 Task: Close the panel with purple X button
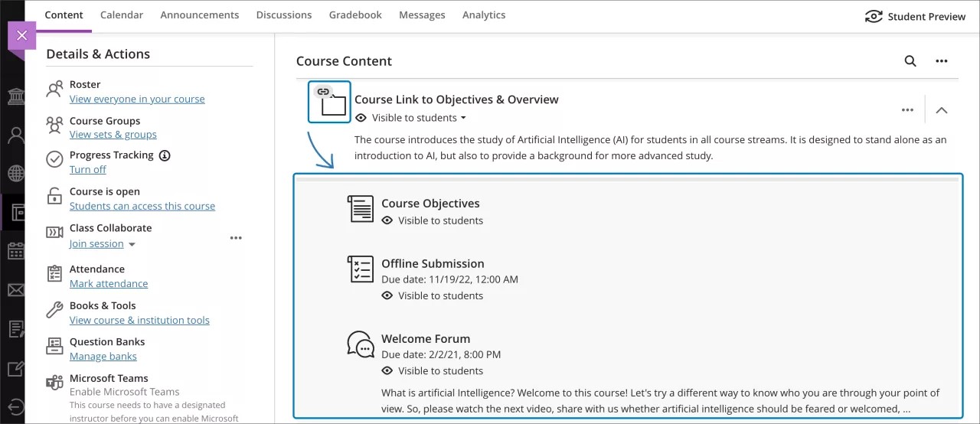pos(21,35)
